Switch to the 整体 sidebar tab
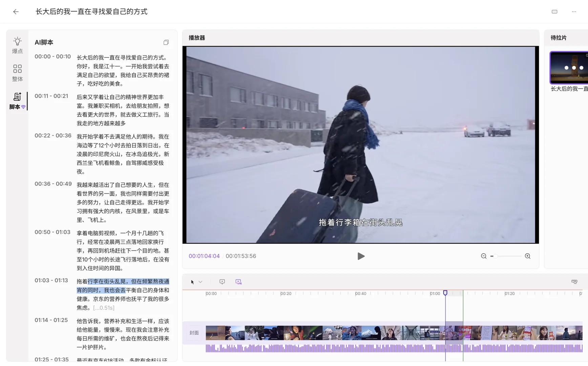This screenshot has width=588, height=366. 17,73
